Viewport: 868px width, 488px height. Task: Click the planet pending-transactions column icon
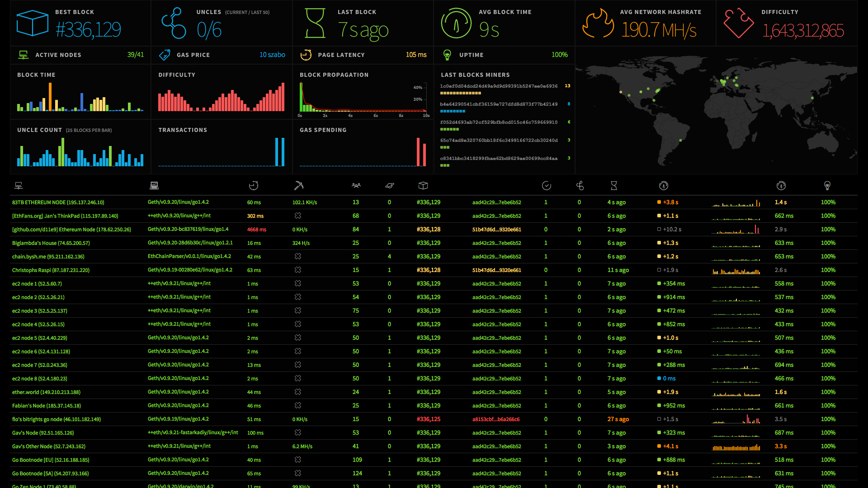[x=390, y=185]
